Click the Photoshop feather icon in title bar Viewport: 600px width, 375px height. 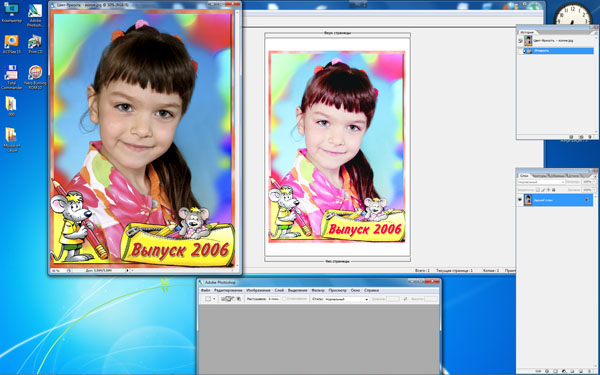coord(201,282)
